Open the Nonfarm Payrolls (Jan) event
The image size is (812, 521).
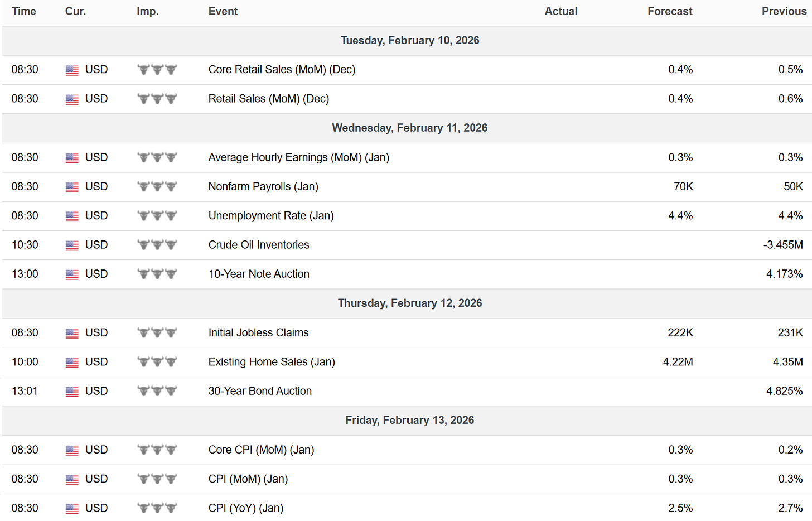coord(263,187)
